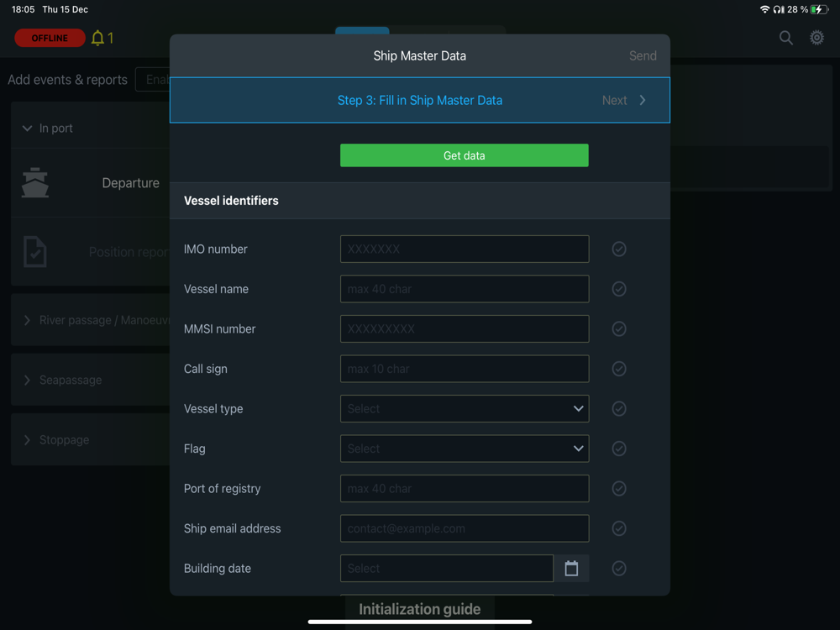
Task: Open search via magnifier icon
Action: click(x=785, y=38)
